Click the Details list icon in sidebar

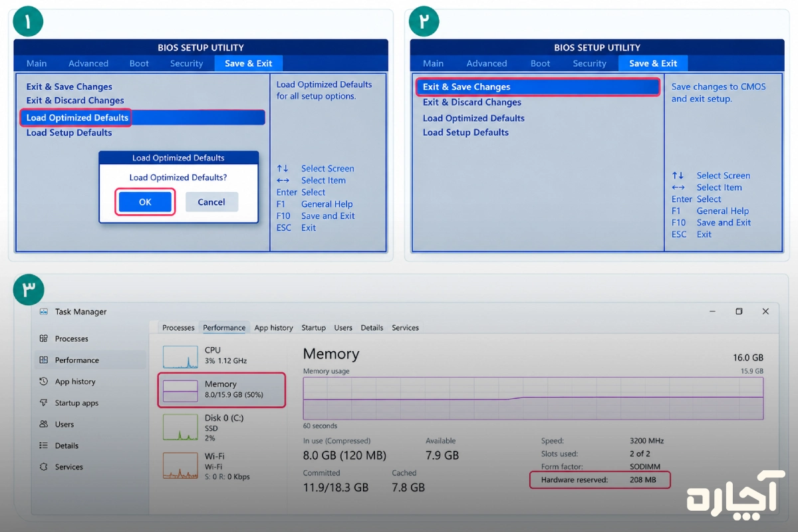44,446
